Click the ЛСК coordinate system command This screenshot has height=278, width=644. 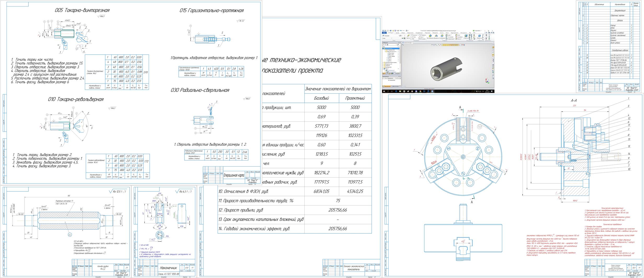click(x=412, y=39)
